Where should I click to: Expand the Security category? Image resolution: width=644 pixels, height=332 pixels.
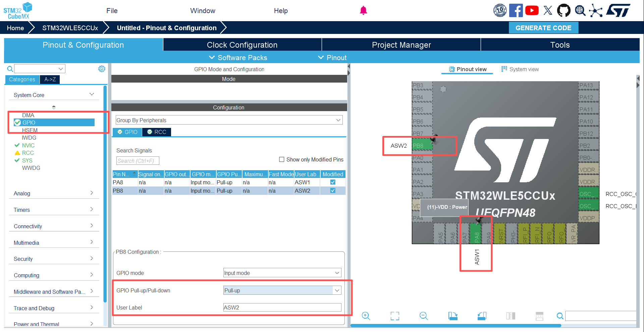(x=92, y=258)
